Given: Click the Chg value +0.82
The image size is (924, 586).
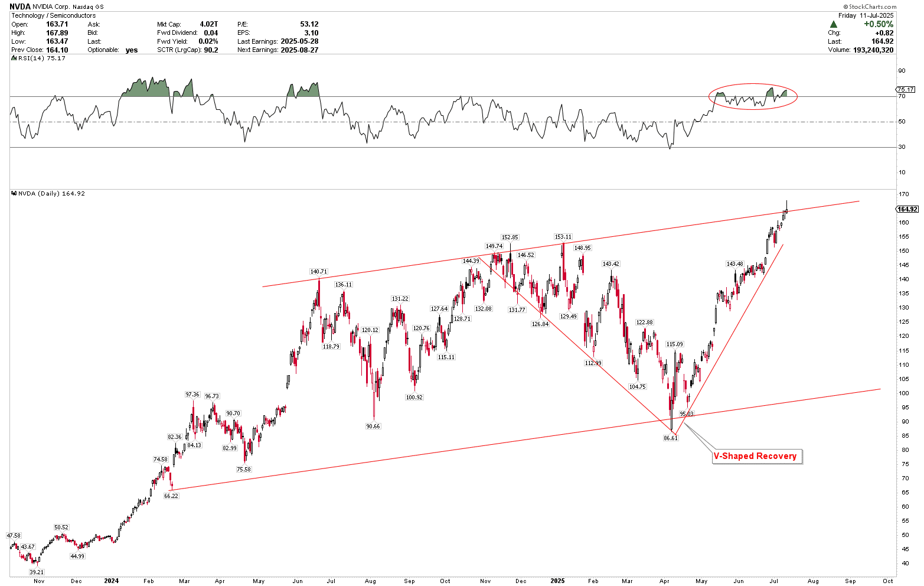Looking at the screenshot, I should click(884, 33).
